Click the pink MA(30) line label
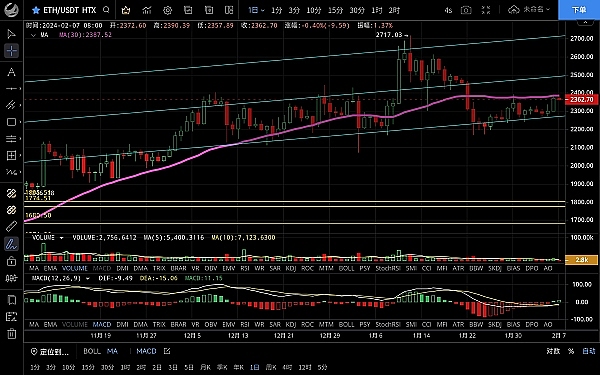Image resolution: width=600 pixels, height=375 pixels. [85, 34]
